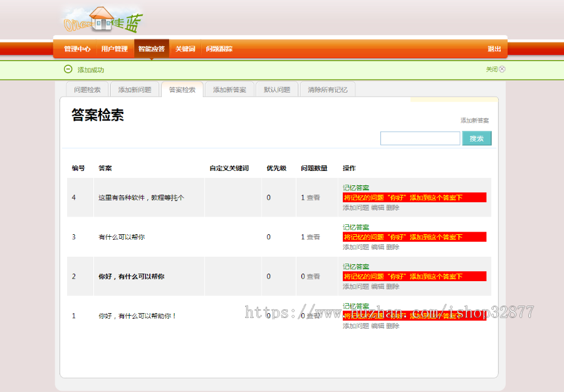The image size is (564, 392).
Task: Select the 答案检索 tab
Action: click(x=182, y=90)
